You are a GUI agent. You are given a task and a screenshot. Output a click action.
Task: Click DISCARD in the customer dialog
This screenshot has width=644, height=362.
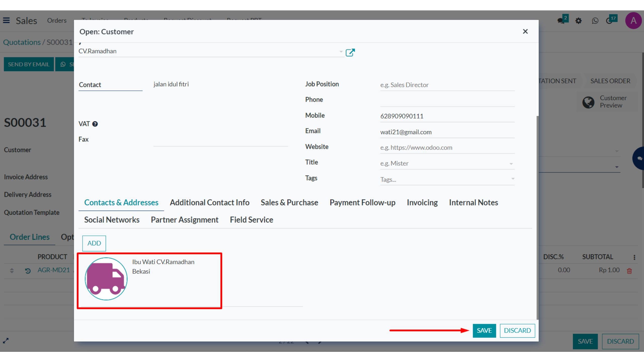pyautogui.click(x=517, y=330)
